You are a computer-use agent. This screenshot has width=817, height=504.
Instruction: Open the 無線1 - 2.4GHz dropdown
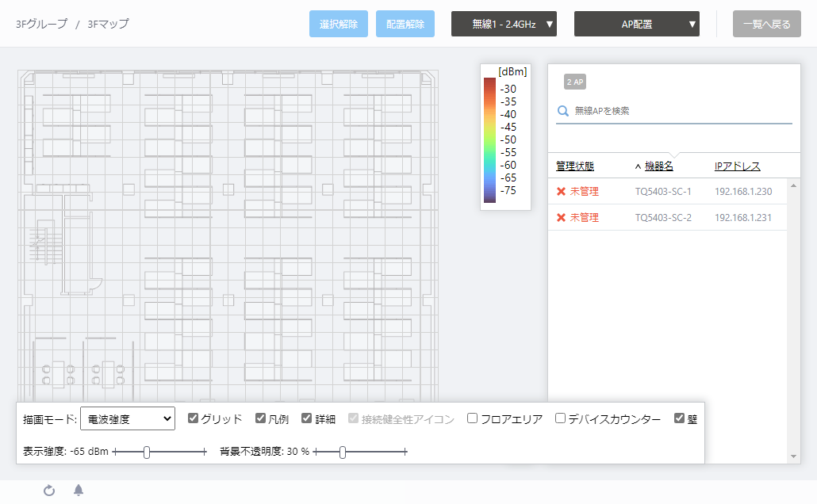tap(504, 24)
